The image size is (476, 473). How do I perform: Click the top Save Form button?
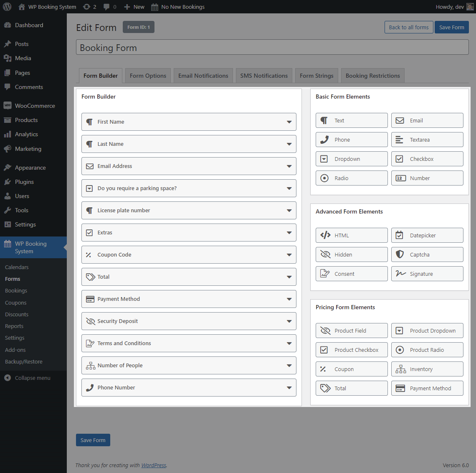pos(451,27)
